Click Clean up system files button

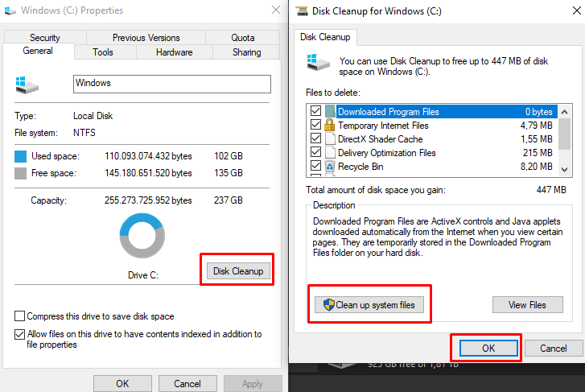point(369,304)
